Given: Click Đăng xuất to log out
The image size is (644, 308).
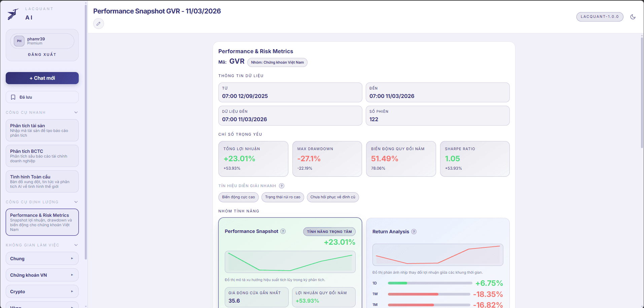Looking at the screenshot, I should coord(42,55).
